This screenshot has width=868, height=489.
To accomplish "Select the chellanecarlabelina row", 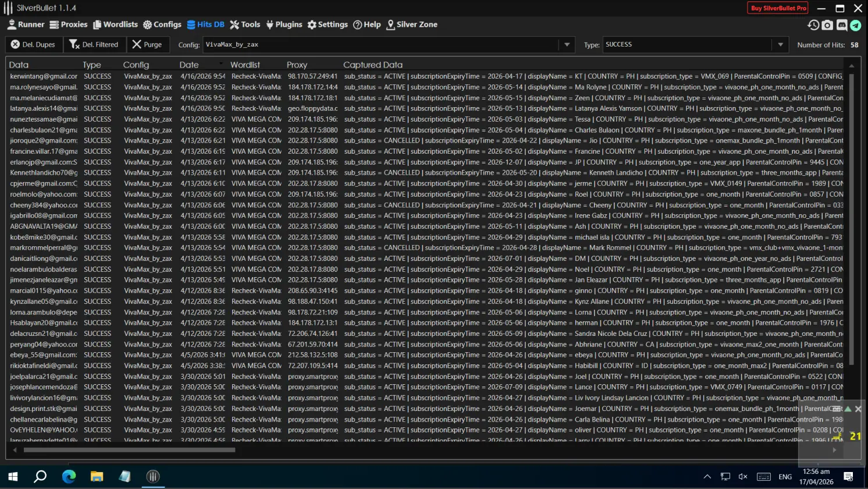I will pyautogui.click(x=426, y=419).
